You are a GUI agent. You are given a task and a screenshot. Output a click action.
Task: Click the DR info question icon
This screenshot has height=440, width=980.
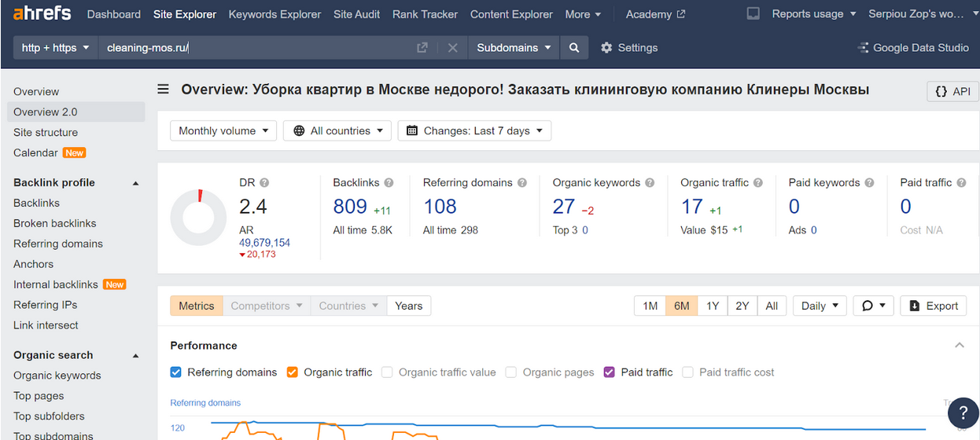264,183
